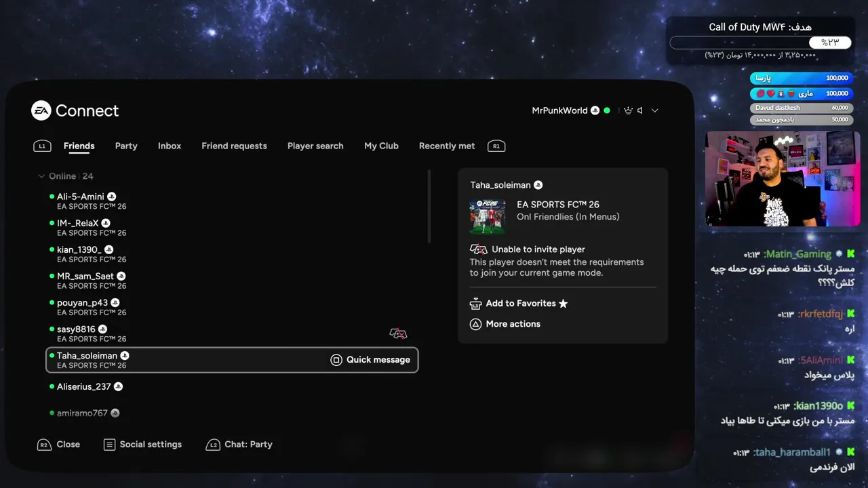Click the Kick logo beside kian1390o
Viewport: 868px width, 488px height.
click(x=850, y=406)
